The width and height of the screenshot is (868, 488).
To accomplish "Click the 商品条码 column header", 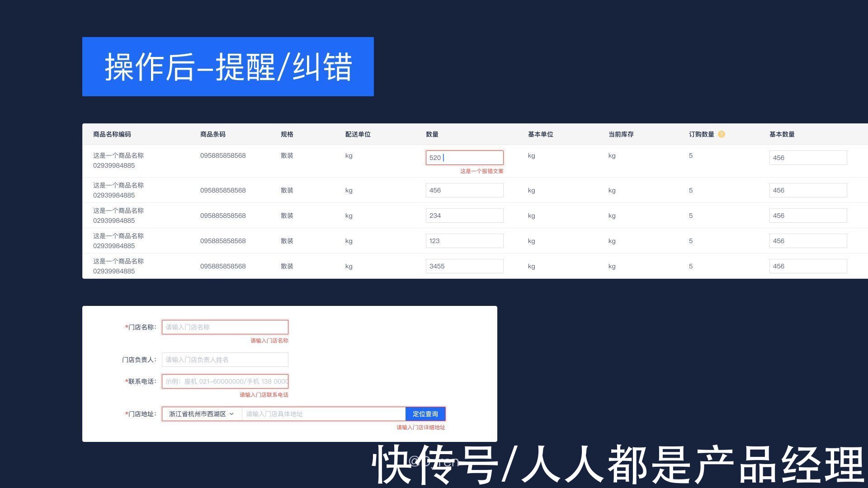I will click(213, 134).
